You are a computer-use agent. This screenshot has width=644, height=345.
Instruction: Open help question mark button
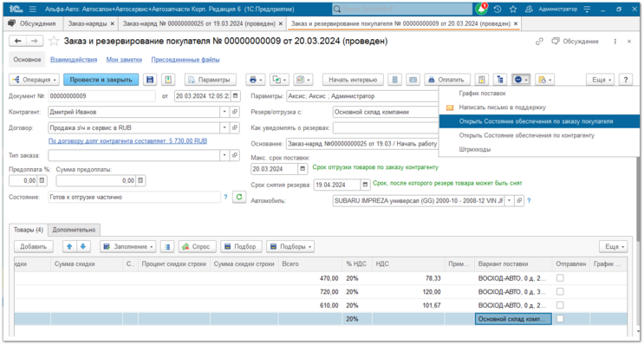(x=626, y=80)
